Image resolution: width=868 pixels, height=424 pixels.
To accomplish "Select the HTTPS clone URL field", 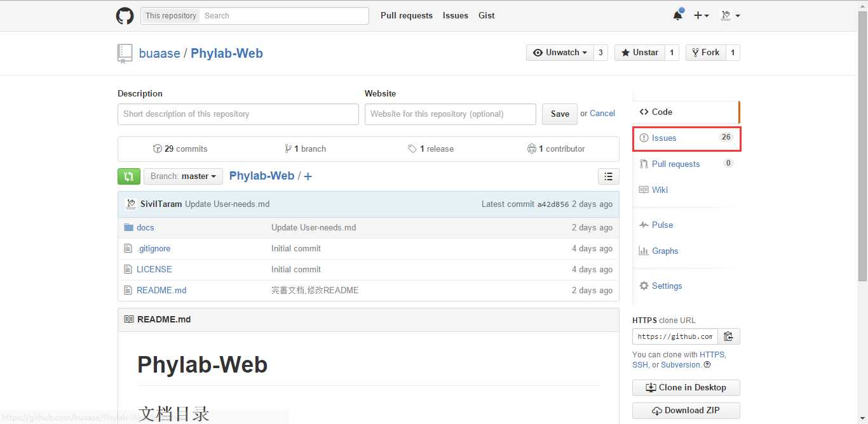I will point(675,336).
